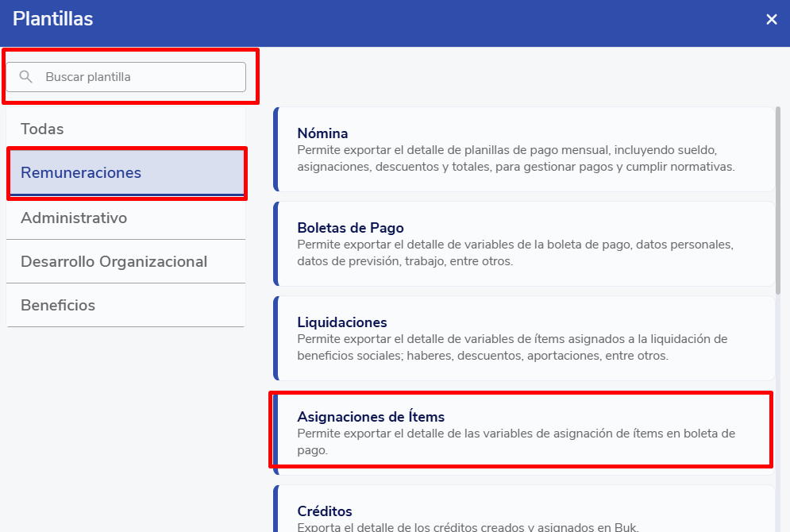790x532 pixels.
Task: Close the Plantillas dialog
Action: click(771, 20)
